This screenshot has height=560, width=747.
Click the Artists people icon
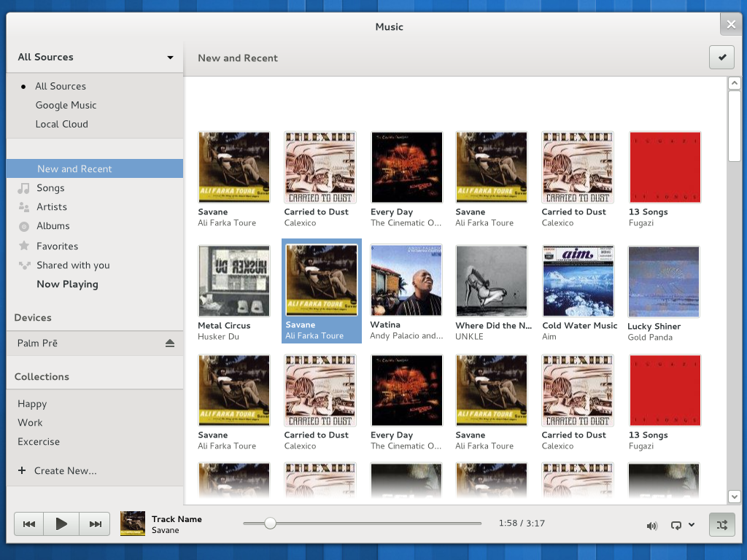pos(24,207)
